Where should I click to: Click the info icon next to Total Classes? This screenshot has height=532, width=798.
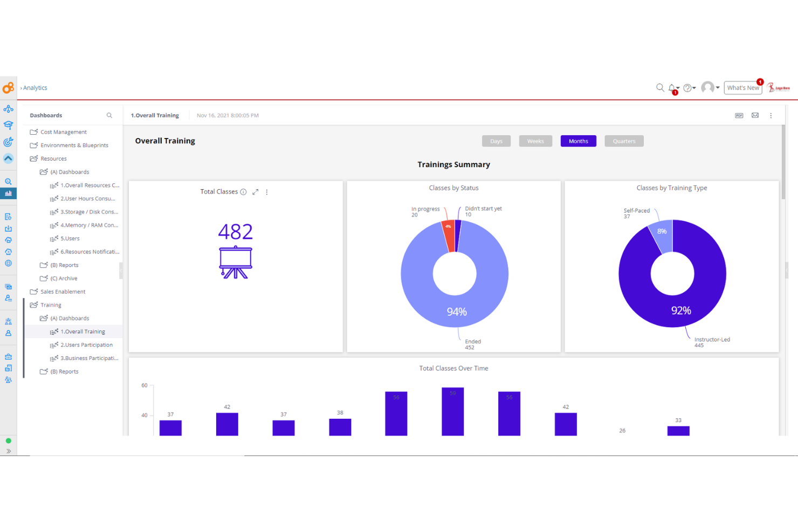coord(244,191)
